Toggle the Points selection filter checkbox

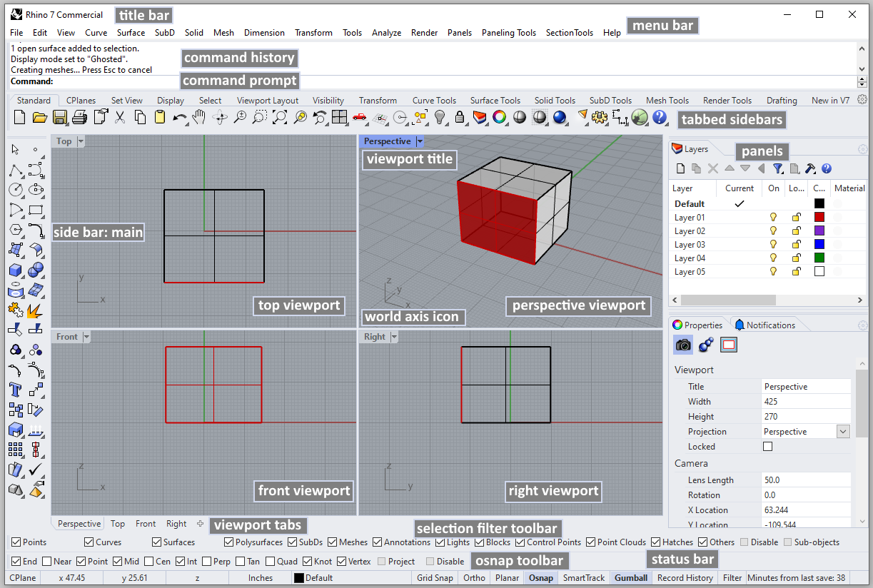[17, 542]
